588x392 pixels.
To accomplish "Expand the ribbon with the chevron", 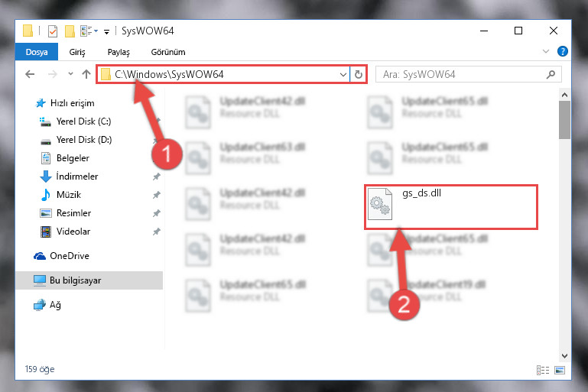I will click(x=546, y=51).
